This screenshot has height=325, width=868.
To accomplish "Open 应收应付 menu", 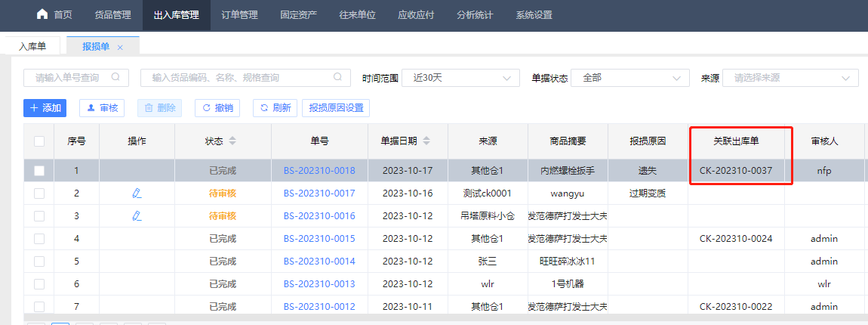I will (x=417, y=15).
